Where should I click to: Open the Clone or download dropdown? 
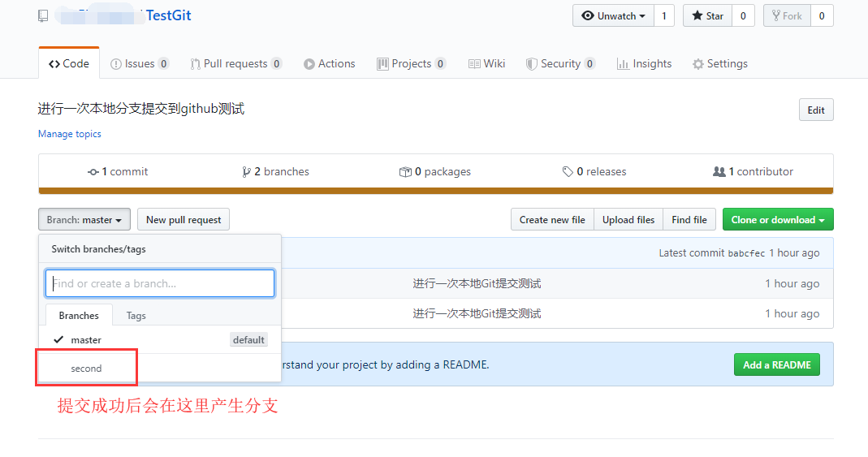778,220
